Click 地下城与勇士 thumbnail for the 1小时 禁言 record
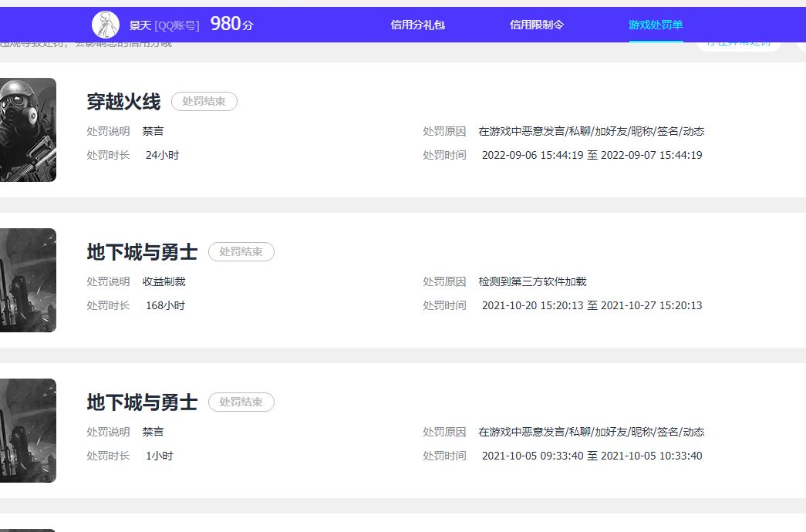 [28, 430]
